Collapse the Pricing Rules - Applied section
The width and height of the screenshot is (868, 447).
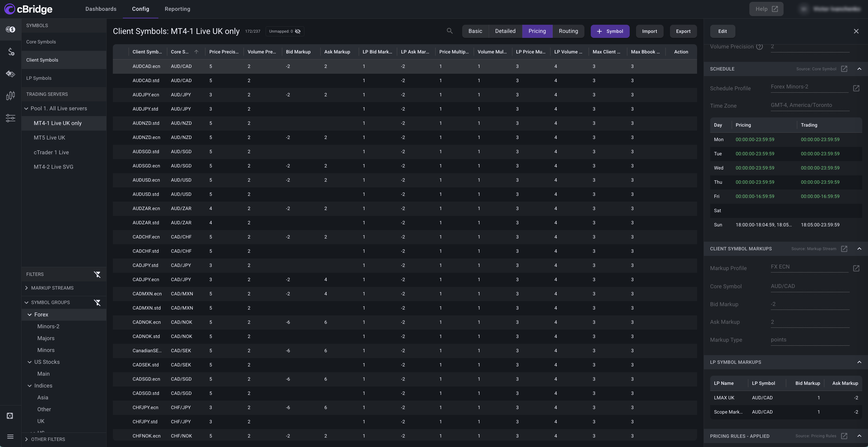pyautogui.click(x=859, y=436)
